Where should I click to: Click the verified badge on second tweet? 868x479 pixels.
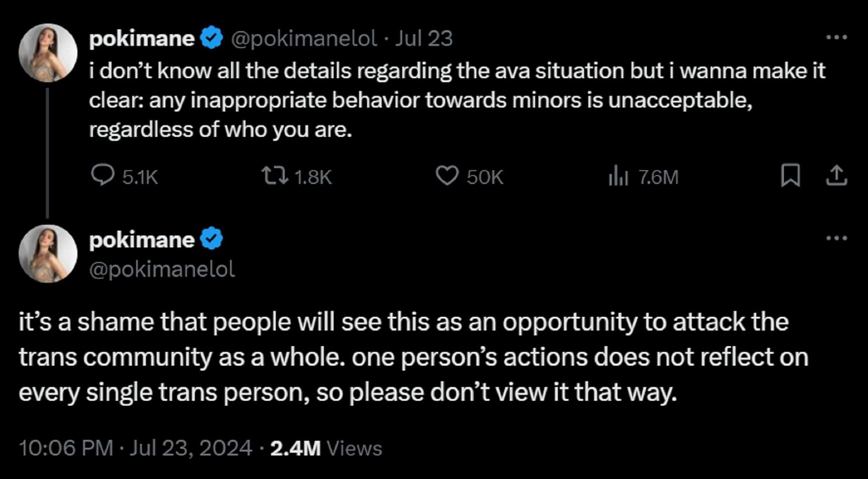pos(211,239)
